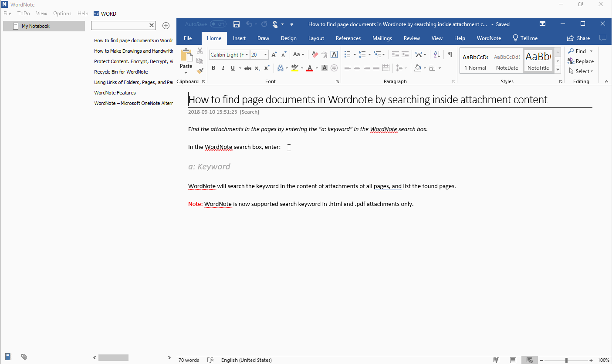Click the tag icon at bottom left
612x364 pixels.
pyautogui.click(x=24, y=357)
